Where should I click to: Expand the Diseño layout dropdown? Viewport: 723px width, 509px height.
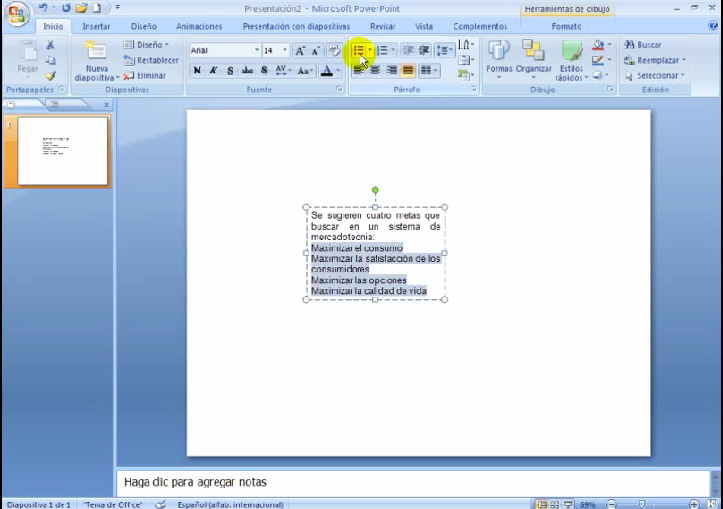147,45
